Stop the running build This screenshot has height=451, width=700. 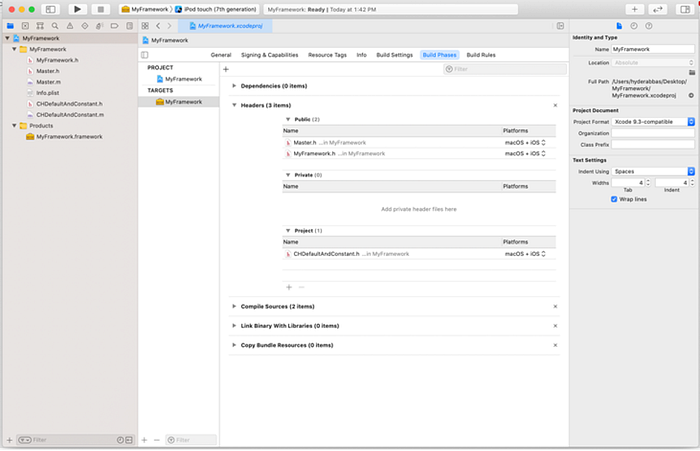point(100,9)
